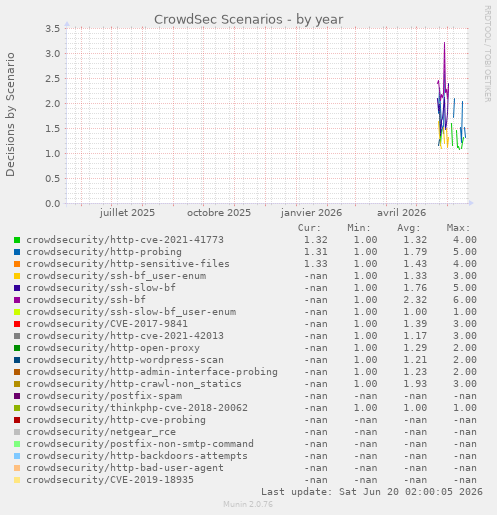Click the gray http-cve-2021-42013 swatch
497x515 pixels.
click(x=17, y=336)
